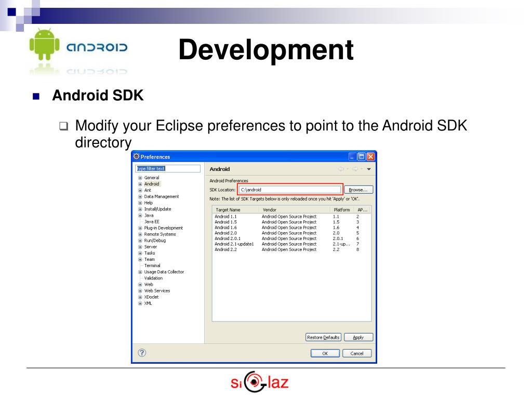Image resolution: width=532 pixels, height=399 pixels.
Task: Select Java EE preferences item
Action: (152, 221)
